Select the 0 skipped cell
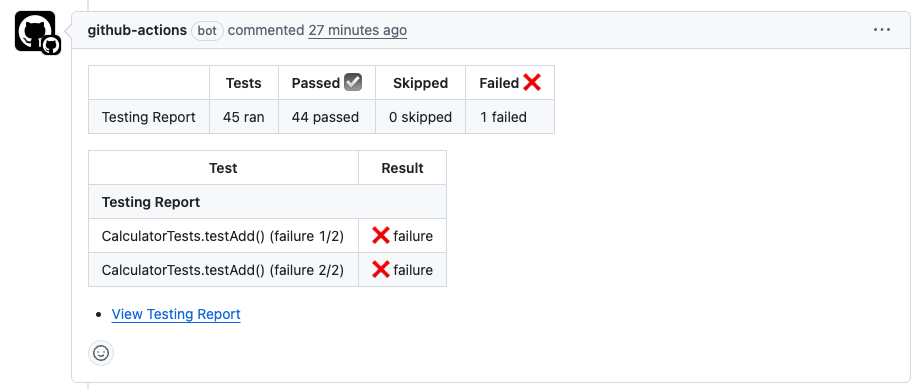 point(421,117)
